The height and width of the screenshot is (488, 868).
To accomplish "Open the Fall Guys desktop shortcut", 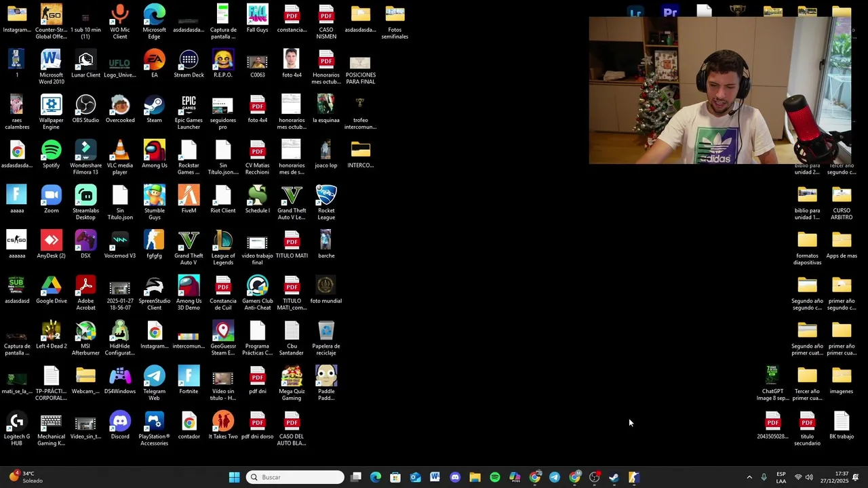I will point(257,19).
